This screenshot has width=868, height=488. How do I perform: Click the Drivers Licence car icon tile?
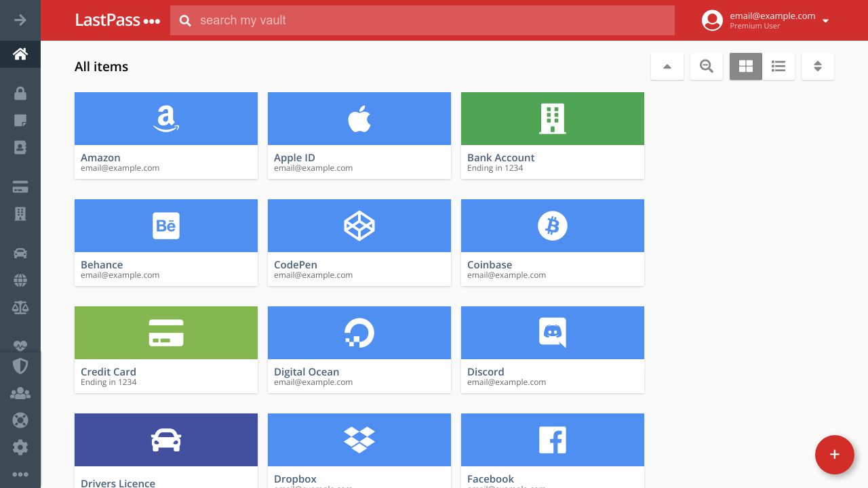click(x=166, y=440)
